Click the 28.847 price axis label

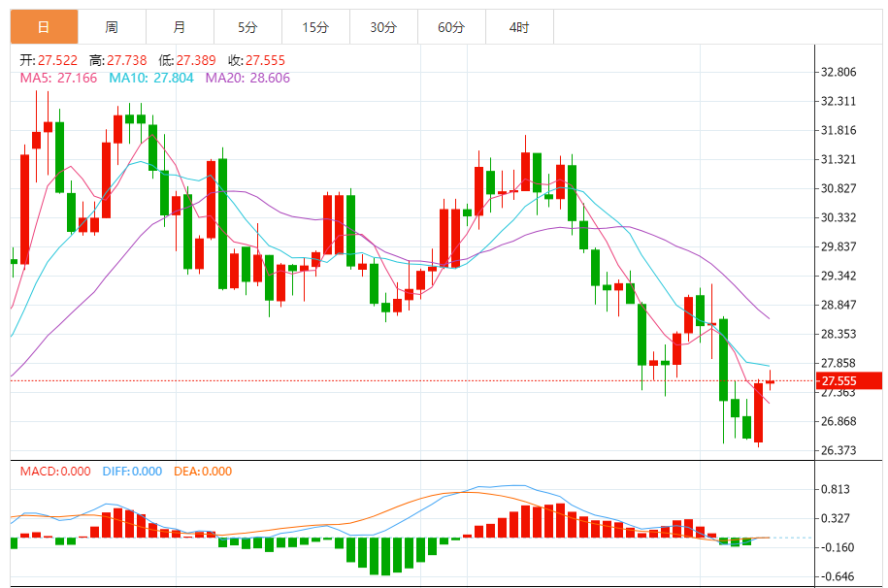[839, 305]
